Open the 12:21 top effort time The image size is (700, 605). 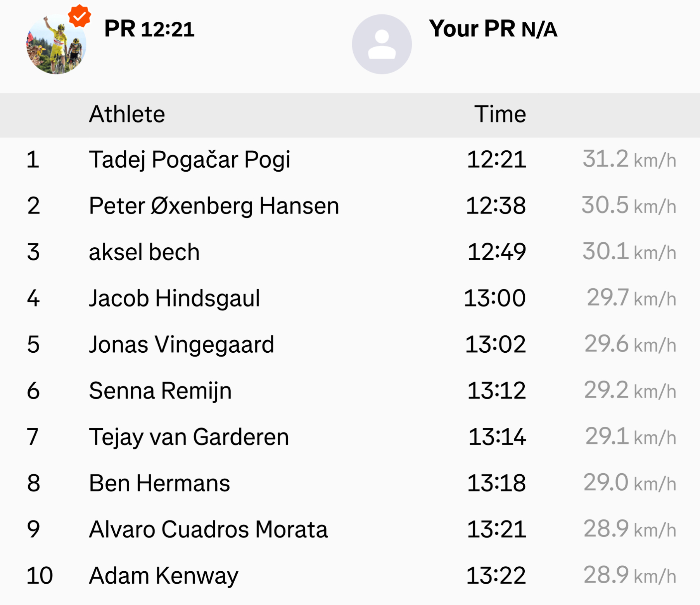496,159
